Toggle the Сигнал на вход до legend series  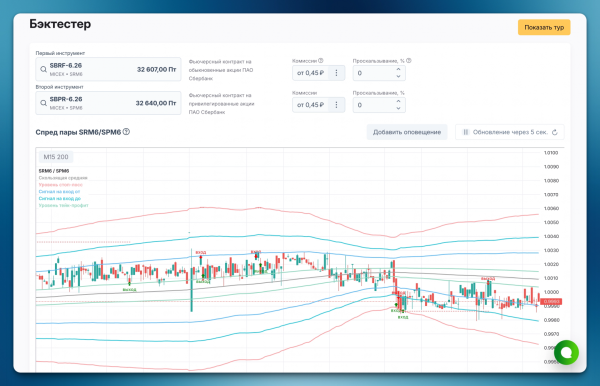pyautogui.click(x=60, y=199)
